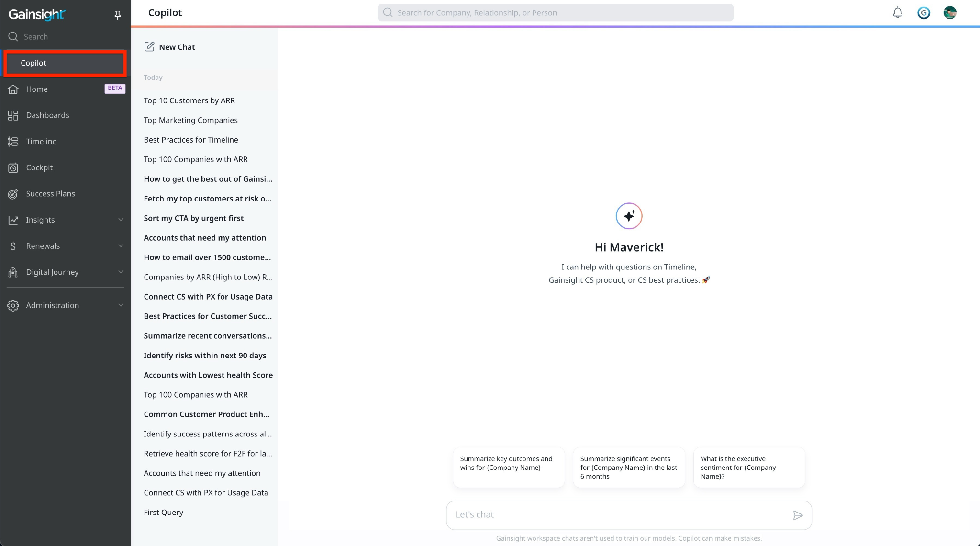The width and height of the screenshot is (980, 546).
Task: Open Copilot in the sidebar
Action: coord(65,63)
